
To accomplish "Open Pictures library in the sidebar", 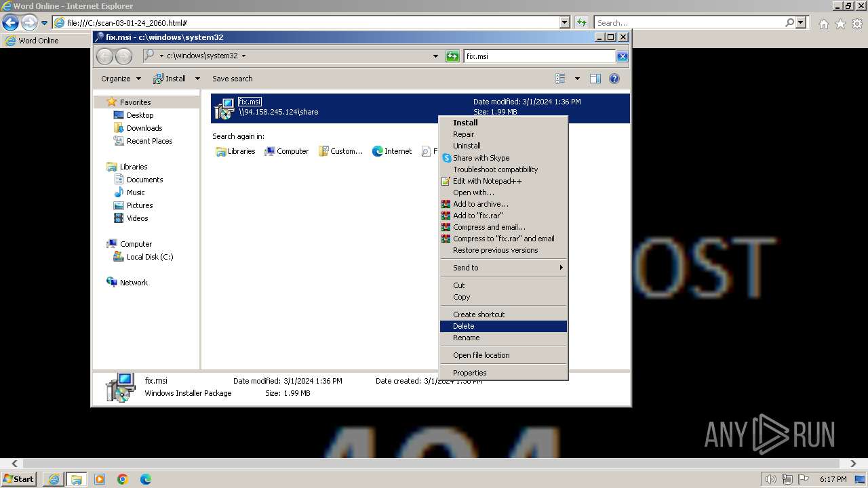I will pyautogui.click(x=140, y=205).
